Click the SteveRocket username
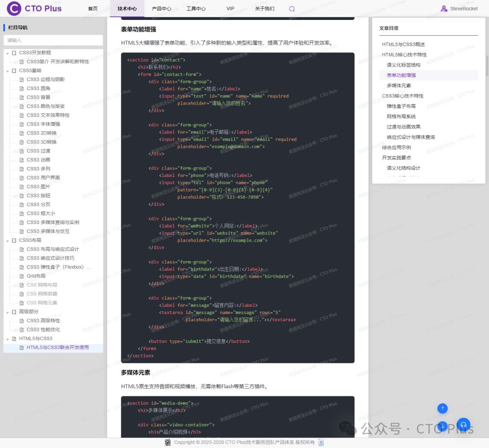 click(x=464, y=9)
